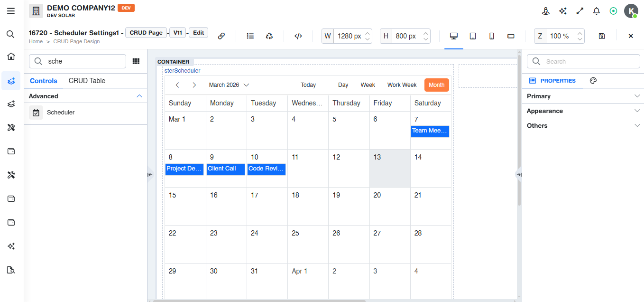Image resolution: width=644 pixels, height=302 pixels.
Task: Click the CRUD Page badge button
Action: (x=147, y=33)
